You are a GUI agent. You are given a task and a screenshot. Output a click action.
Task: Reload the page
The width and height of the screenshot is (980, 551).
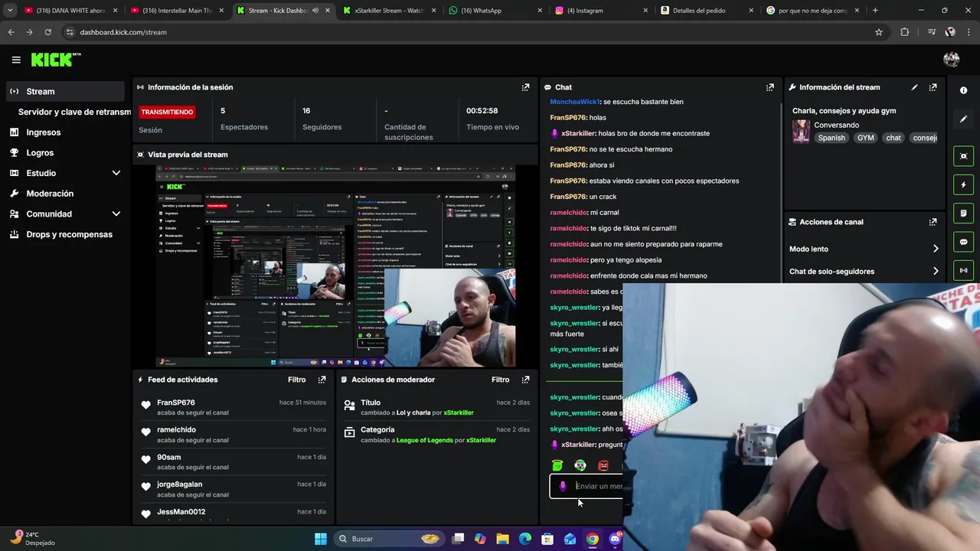tap(47, 32)
